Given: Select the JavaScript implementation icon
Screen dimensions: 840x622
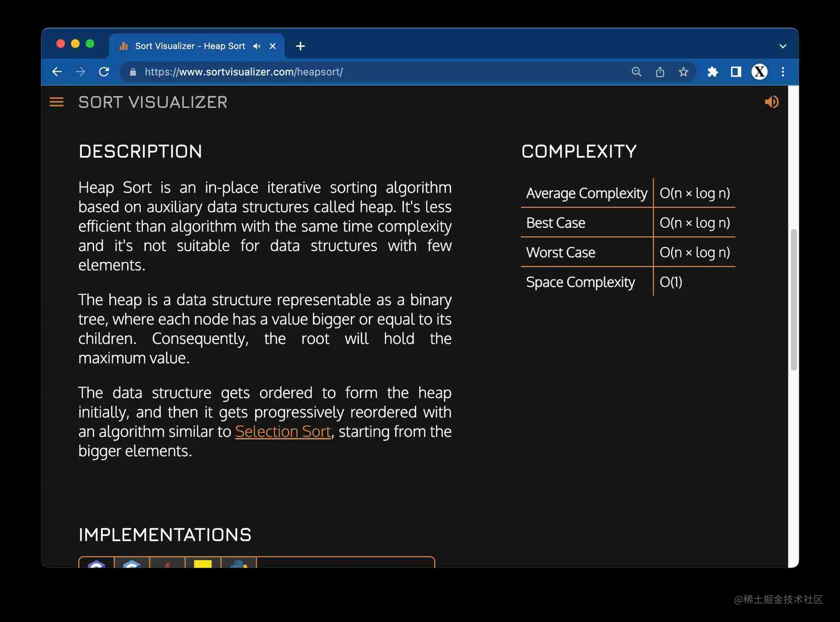Looking at the screenshot, I should (203, 564).
